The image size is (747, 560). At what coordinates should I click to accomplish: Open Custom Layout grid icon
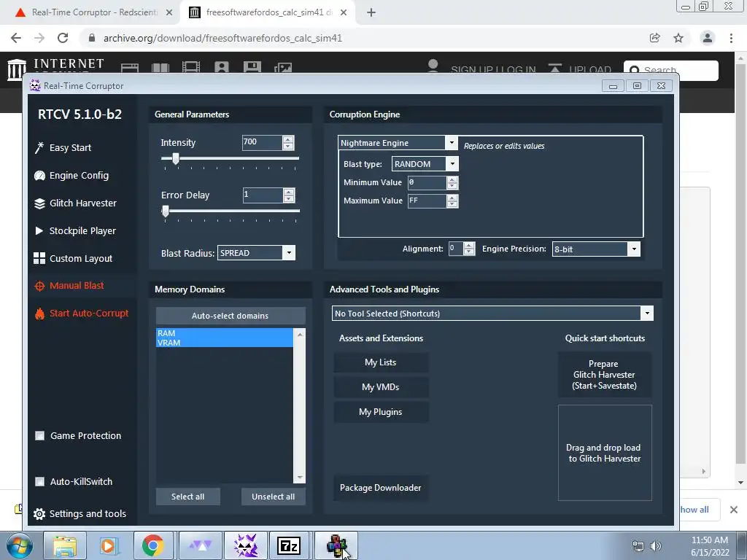click(39, 259)
